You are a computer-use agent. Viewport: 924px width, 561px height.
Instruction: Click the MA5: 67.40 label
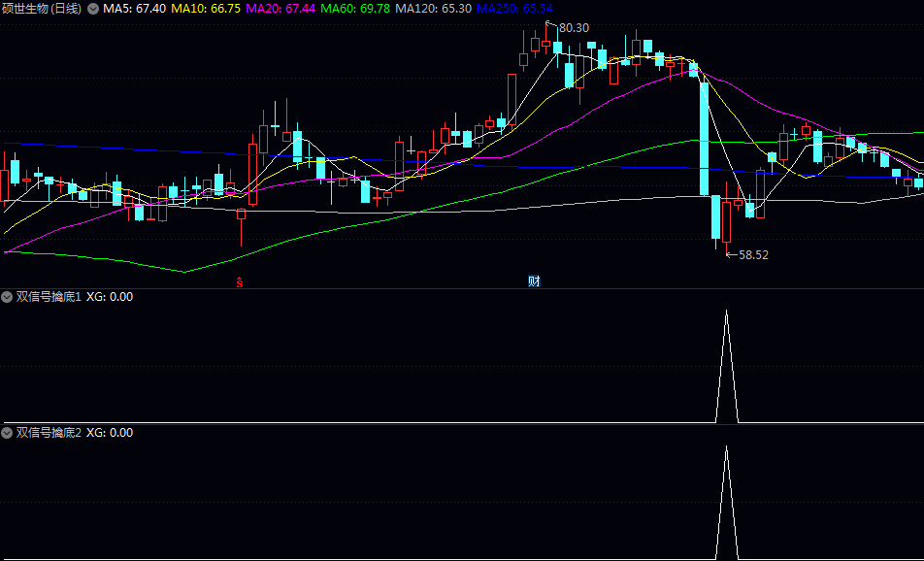134,9
